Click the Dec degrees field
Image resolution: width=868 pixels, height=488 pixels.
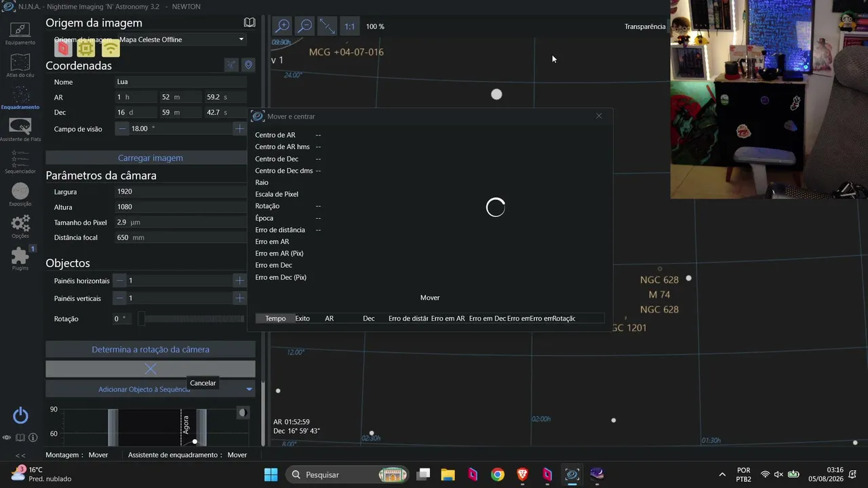coord(136,113)
